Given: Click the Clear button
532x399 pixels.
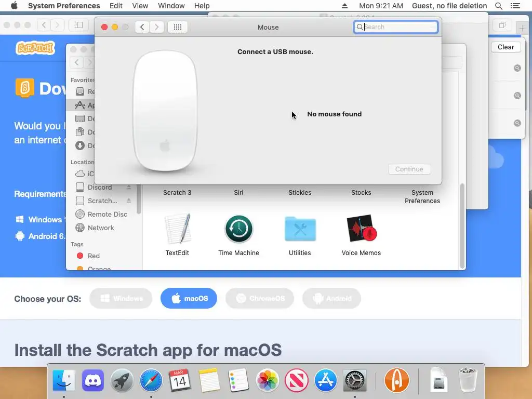Looking at the screenshot, I should (506, 47).
